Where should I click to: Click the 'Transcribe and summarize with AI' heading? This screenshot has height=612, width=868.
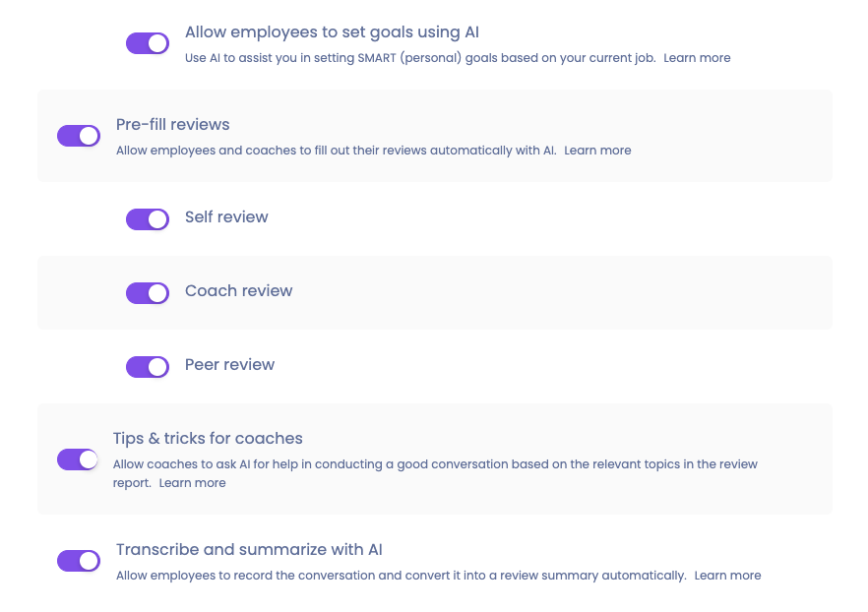(249, 550)
